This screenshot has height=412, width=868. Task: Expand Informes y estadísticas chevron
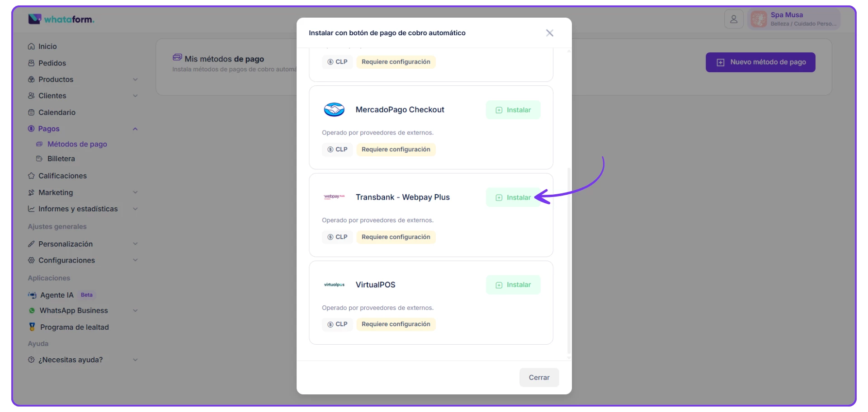coord(135,209)
